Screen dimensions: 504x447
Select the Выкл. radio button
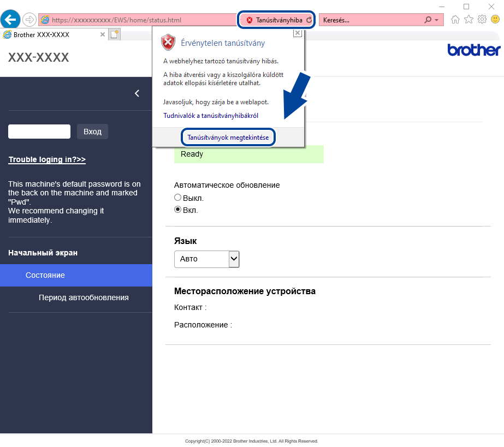(177, 198)
